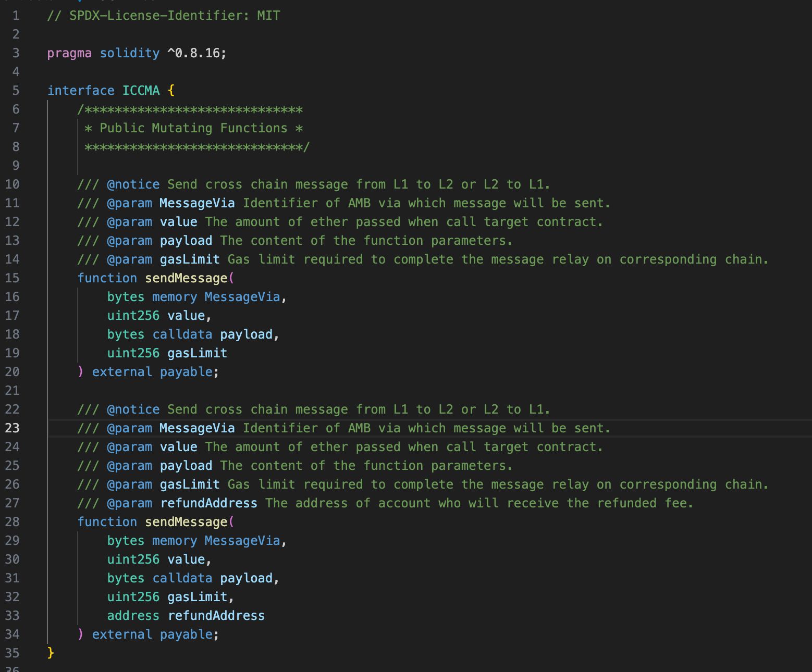Click 'gasLimit' parameter on line 19
This screenshot has height=672, width=812.
point(197,353)
